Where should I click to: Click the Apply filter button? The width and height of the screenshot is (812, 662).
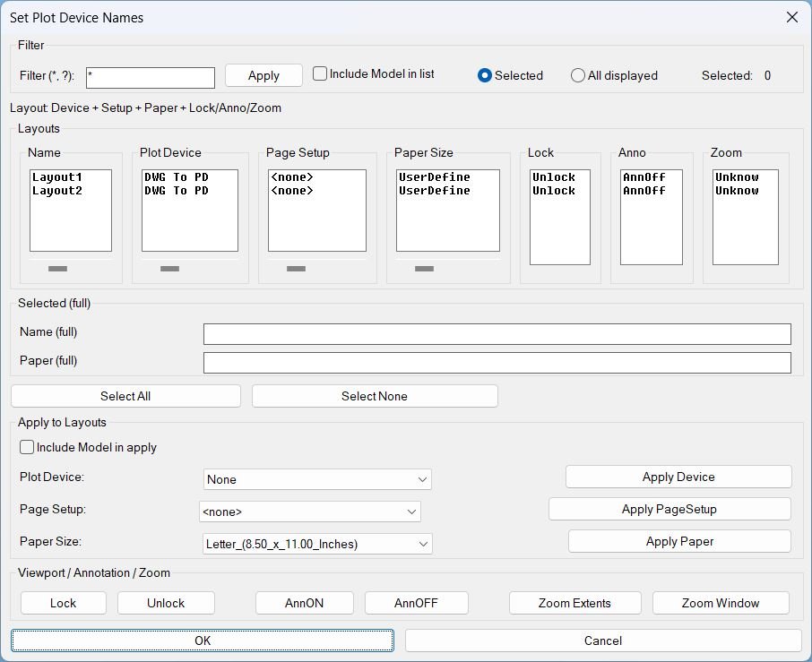point(263,75)
